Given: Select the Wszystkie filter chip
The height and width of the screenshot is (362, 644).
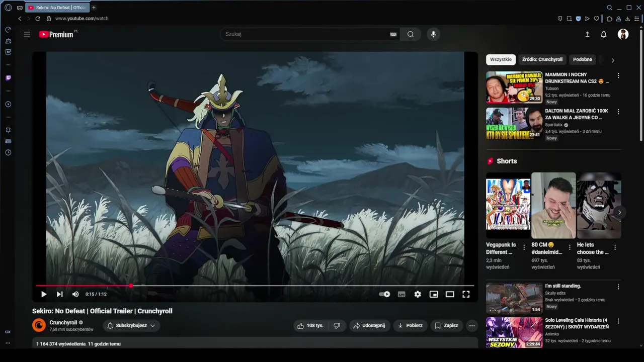Looking at the screenshot, I should point(501,59).
